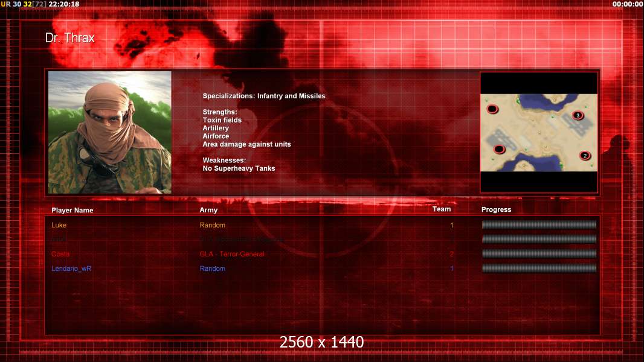This screenshot has width=644, height=362.
Task: Click Costa's team number 2
Action: (451, 254)
